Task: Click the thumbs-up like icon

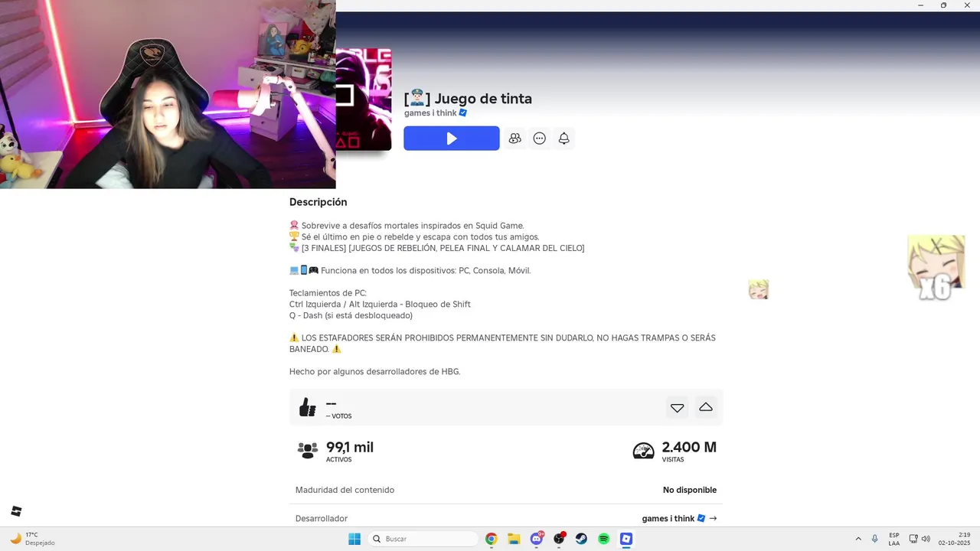Action: tap(308, 407)
